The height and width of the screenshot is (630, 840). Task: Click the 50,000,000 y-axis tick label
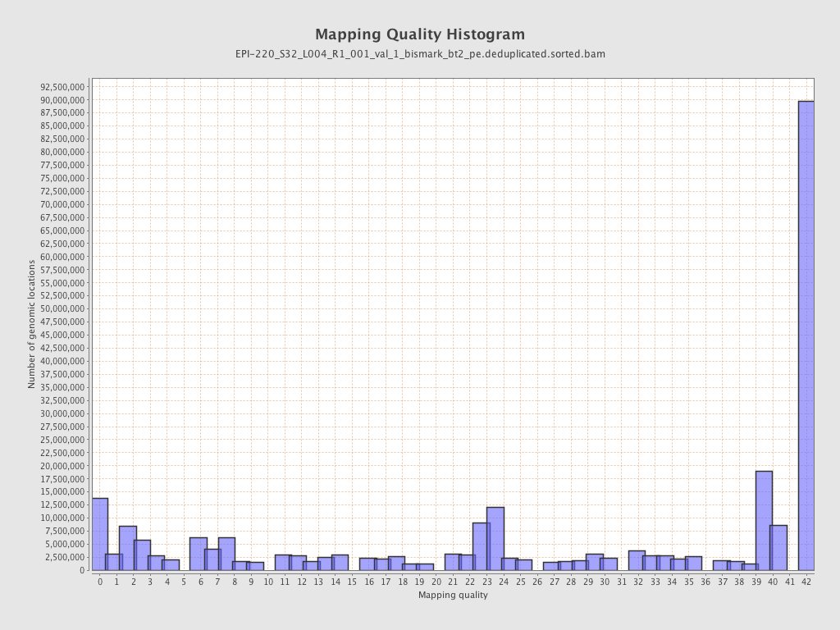click(62, 308)
